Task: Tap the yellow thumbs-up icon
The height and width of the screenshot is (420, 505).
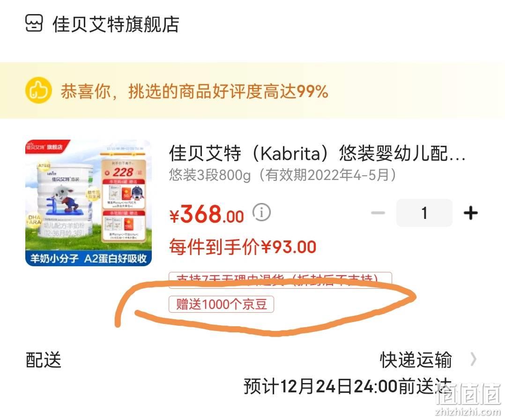Action: click(x=38, y=90)
